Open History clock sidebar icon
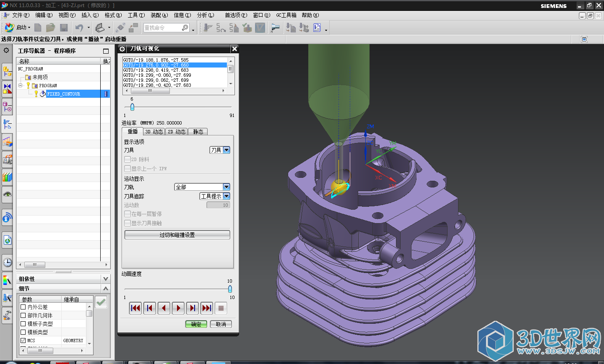 7,263
